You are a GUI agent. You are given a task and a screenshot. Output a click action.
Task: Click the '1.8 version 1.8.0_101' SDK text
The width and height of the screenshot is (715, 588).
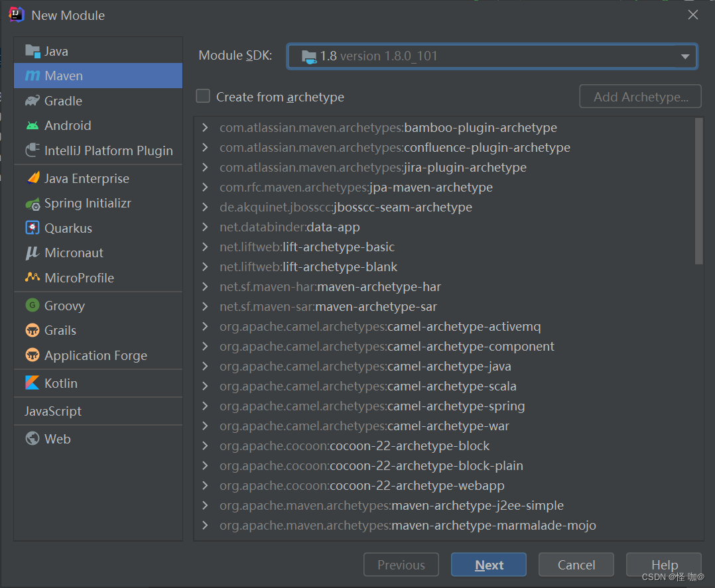[x=379, y=56]
